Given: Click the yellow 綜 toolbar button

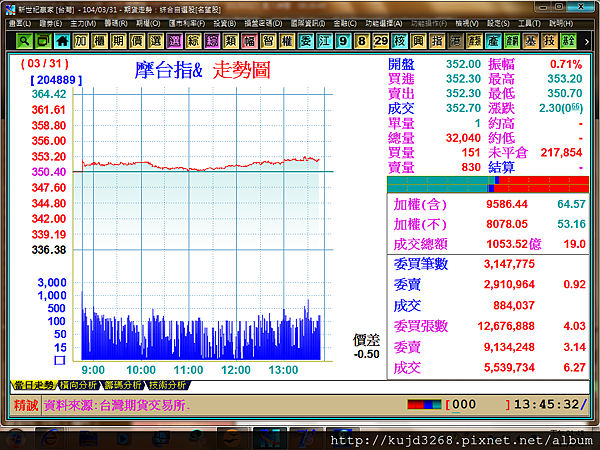Looking at the screenshot, I should pyautogui.click(x=193, y=41).
